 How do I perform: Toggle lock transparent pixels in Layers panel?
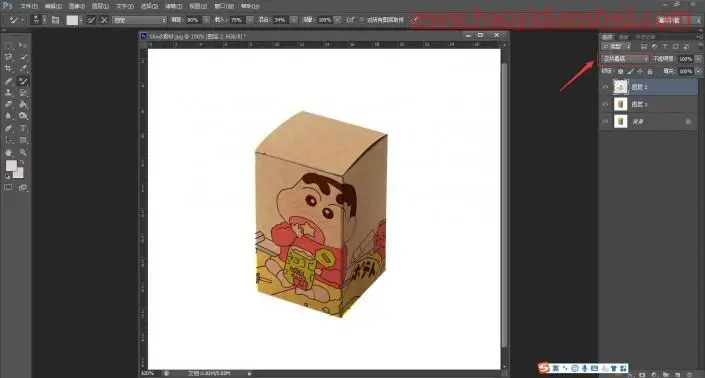pyautogui.click(x=620, y=71)
